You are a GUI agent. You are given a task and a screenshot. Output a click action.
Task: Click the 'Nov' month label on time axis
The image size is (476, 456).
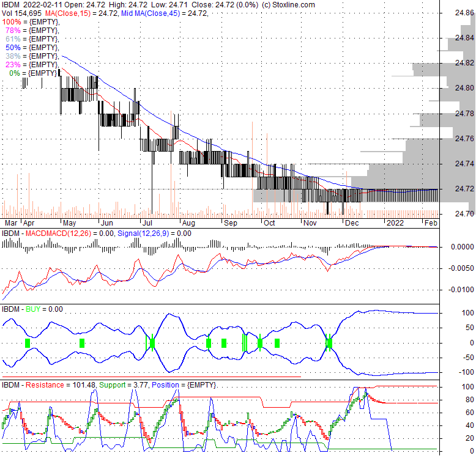(x=310, y=223)
